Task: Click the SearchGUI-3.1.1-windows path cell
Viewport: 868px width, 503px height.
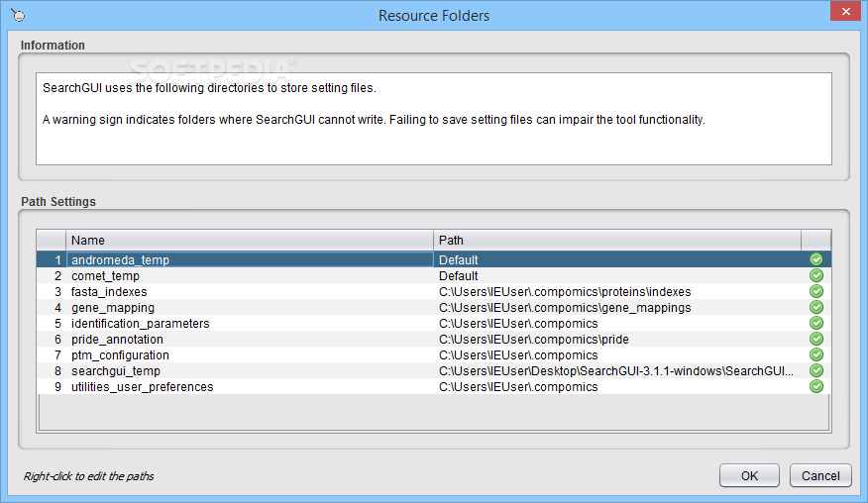Action: 617,370
